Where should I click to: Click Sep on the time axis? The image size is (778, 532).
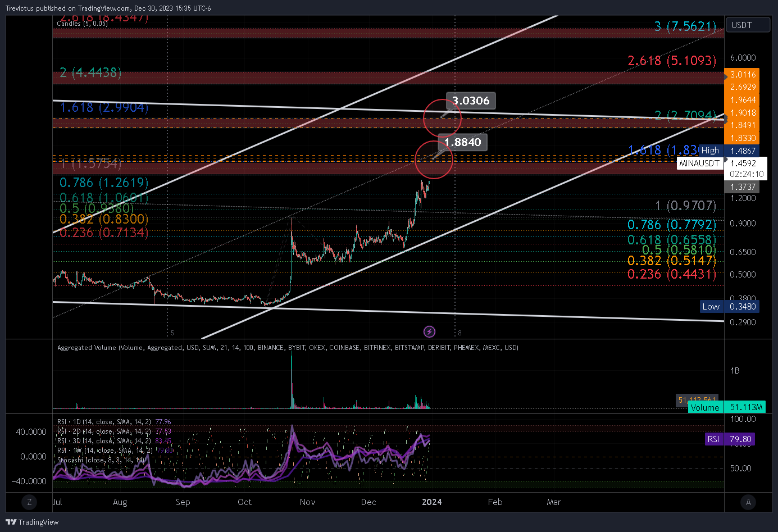pos(183,502)
